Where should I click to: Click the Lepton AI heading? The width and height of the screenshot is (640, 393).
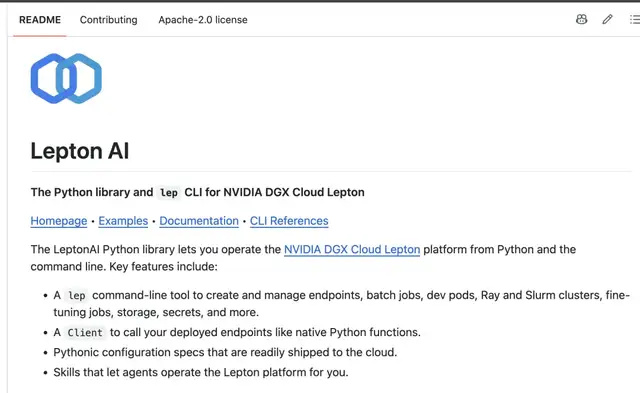click(x=80, y=151)
